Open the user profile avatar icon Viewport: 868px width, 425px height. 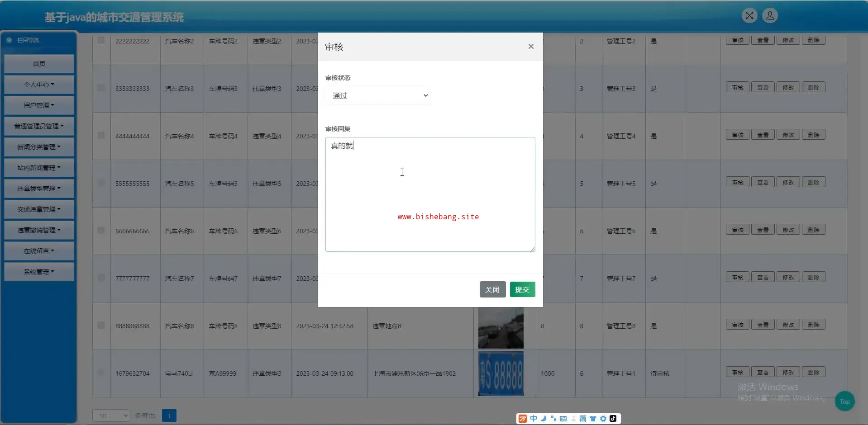(x=770, y=15)
